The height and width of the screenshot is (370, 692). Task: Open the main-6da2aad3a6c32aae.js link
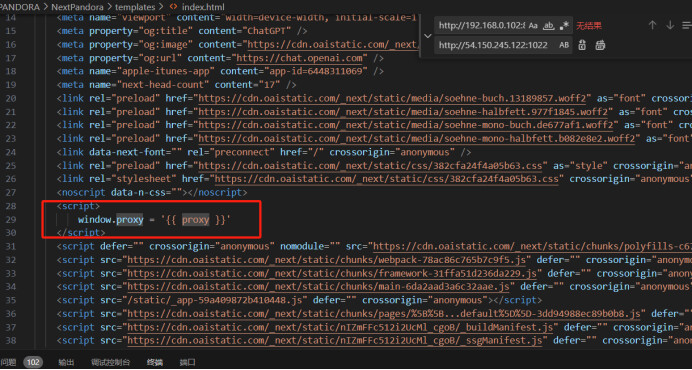(x=318, y=287)
